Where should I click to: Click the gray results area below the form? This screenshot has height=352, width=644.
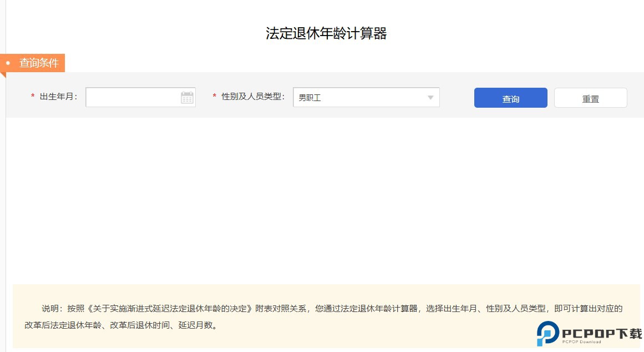point(322,194)
